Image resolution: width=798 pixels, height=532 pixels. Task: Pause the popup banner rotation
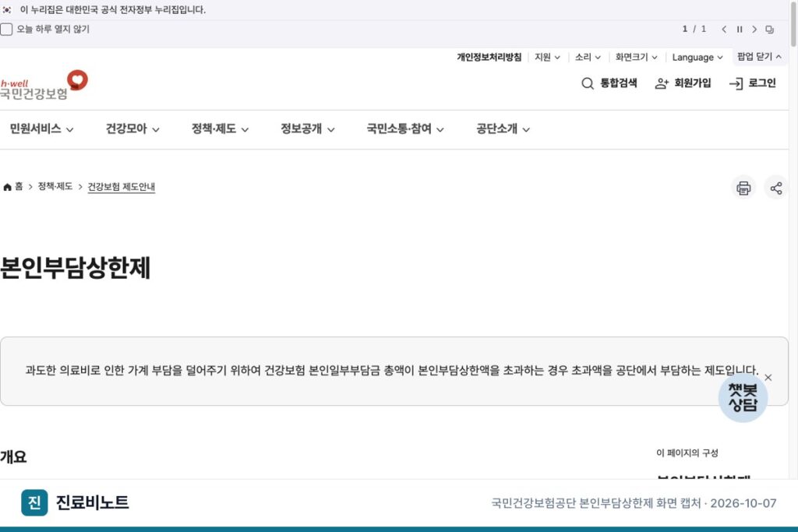click(740, 30)
